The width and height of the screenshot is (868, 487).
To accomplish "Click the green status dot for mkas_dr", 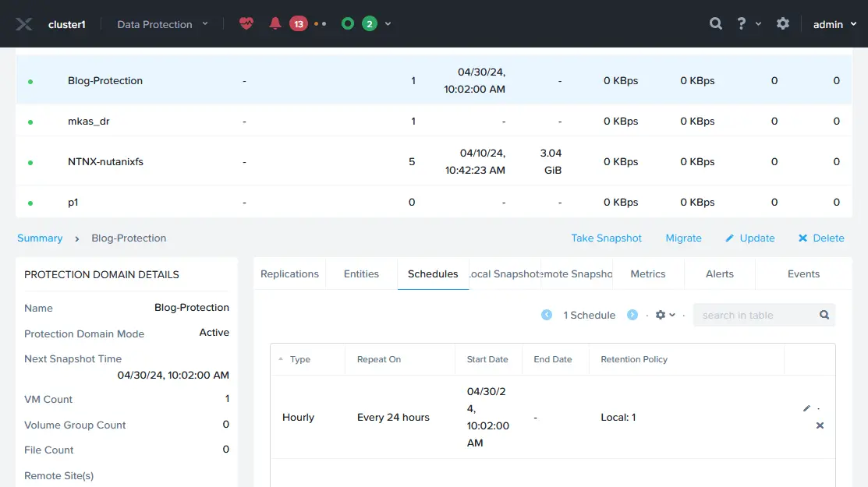I will click(30, 122).
